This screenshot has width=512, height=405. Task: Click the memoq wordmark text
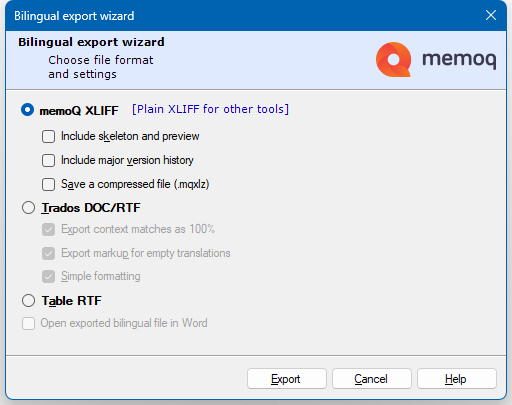coord(459,60)
